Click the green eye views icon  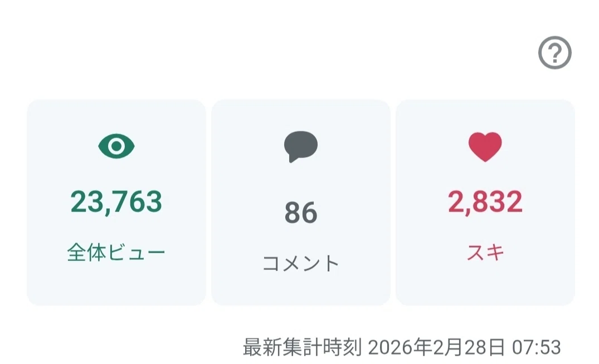tap(116, 146)
